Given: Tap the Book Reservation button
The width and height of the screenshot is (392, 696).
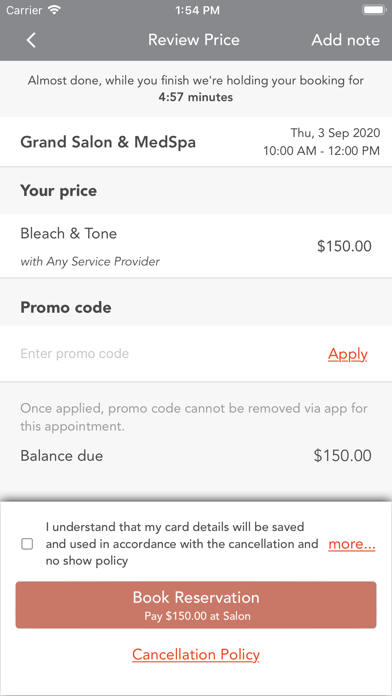Looking at the screenshot, I should [x=196, y=605].
